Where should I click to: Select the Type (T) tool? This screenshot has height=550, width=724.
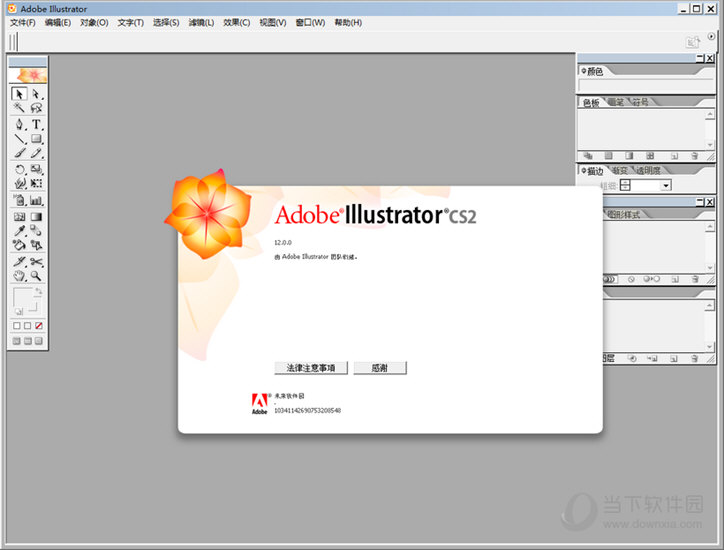click(x=36, y=124)
